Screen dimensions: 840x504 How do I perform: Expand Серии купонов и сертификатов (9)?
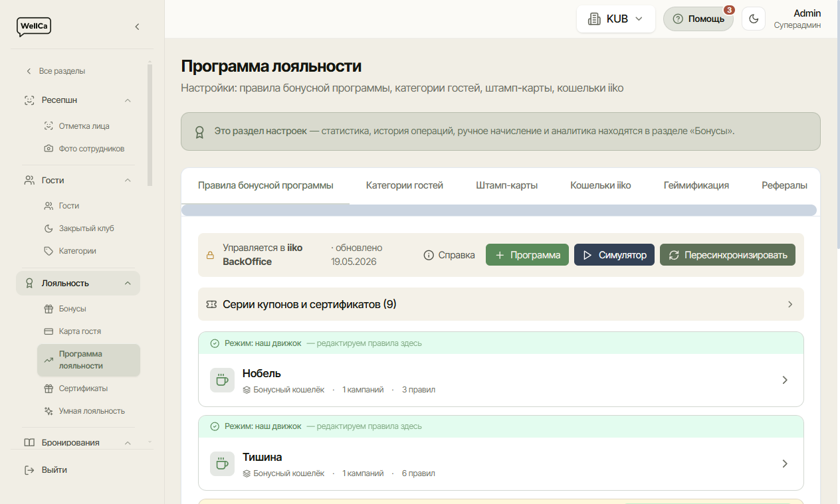pyautogui.click(x=501, y=304)
